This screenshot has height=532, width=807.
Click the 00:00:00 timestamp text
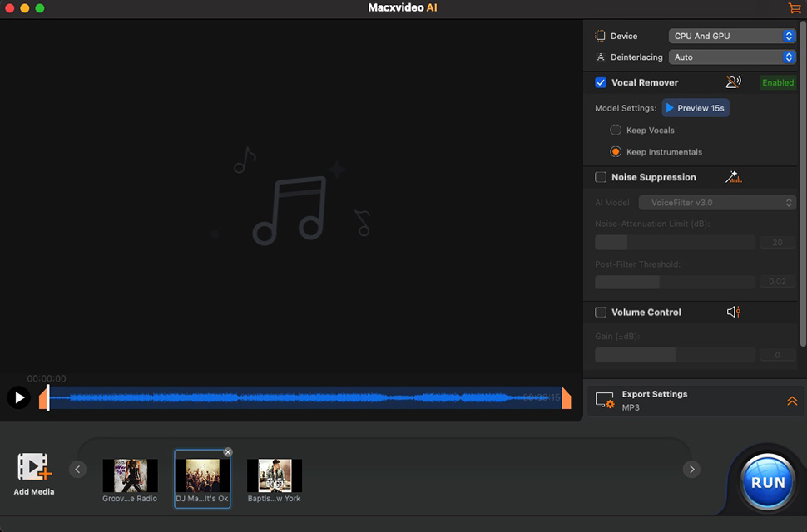click(x=47, y=379)
